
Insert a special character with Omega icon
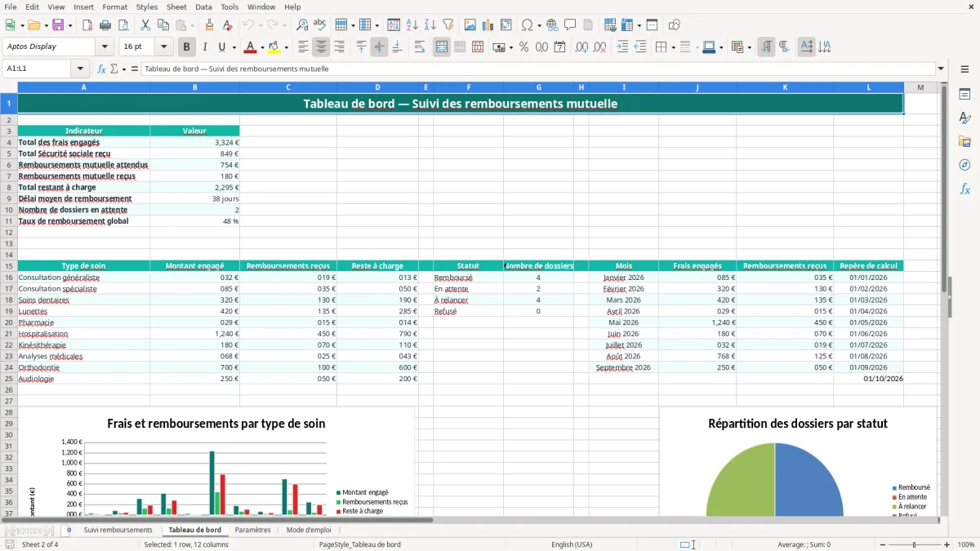527,25
